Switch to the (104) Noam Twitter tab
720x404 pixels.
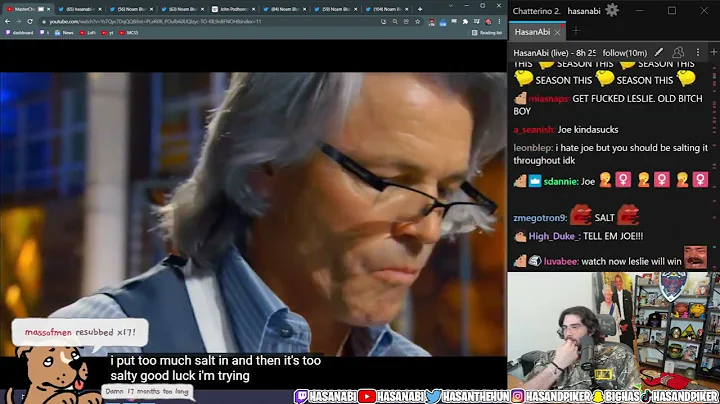point(387,9)
